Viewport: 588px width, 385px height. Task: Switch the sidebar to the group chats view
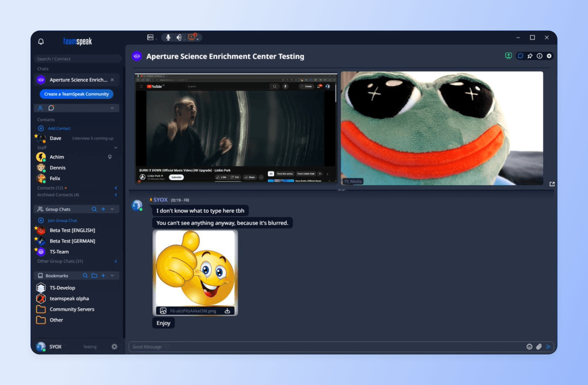52,108
